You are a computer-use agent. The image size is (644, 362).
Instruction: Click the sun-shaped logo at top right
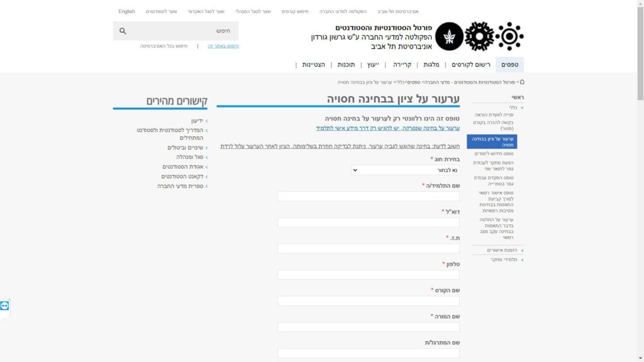(x=509, y=36)
